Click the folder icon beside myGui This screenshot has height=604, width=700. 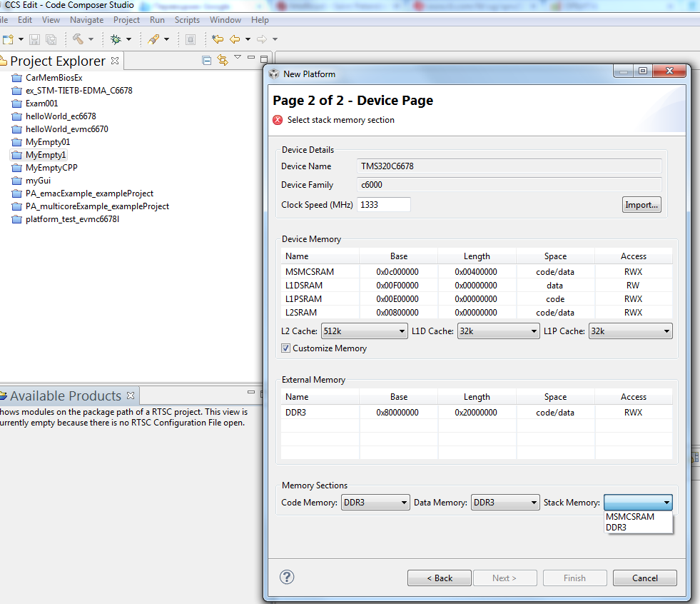(x=17, y=181)
